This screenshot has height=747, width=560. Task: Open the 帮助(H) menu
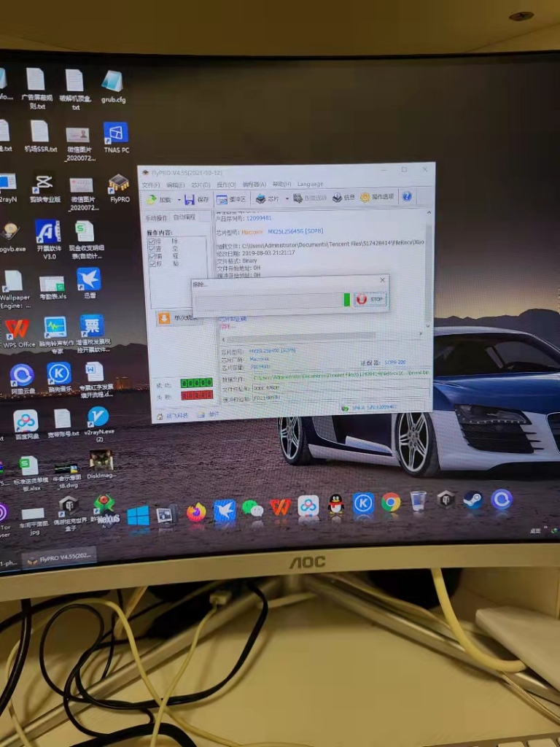coord(282,184)
